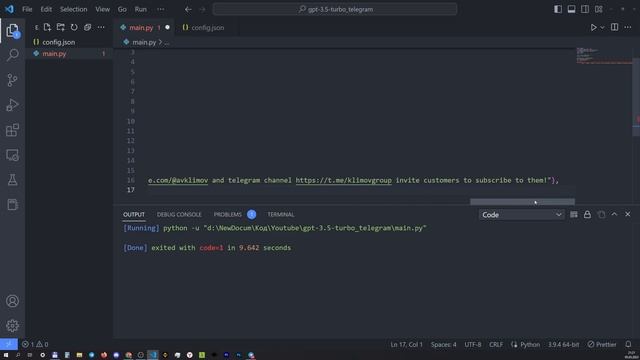Open the File menu
Viewport: 640px width, 360px height.
[x=27, y=9]
